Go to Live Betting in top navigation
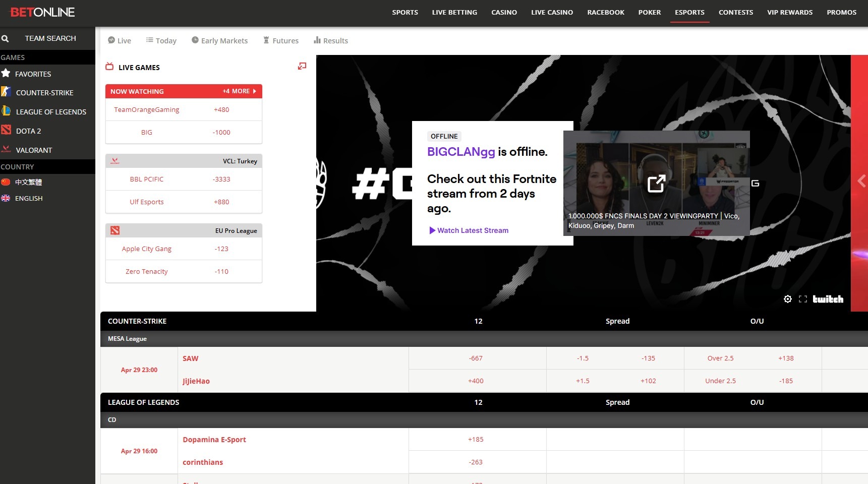The width and height of the screenshot is (868, 484). click(454, 13)
